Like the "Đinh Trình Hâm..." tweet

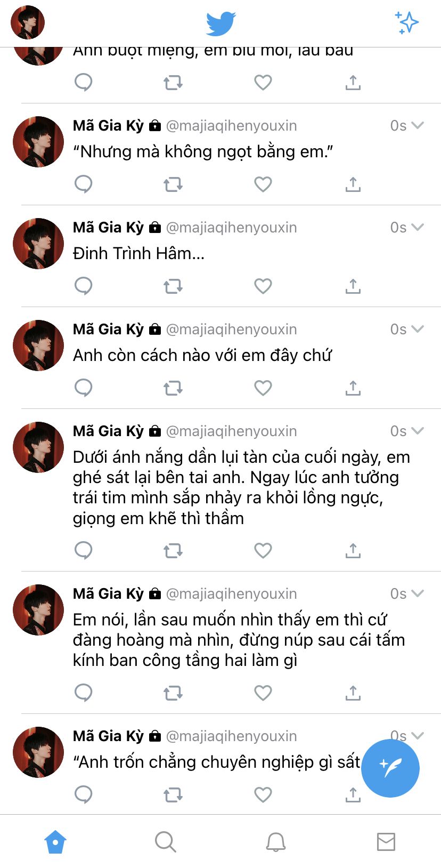point(263,286)
